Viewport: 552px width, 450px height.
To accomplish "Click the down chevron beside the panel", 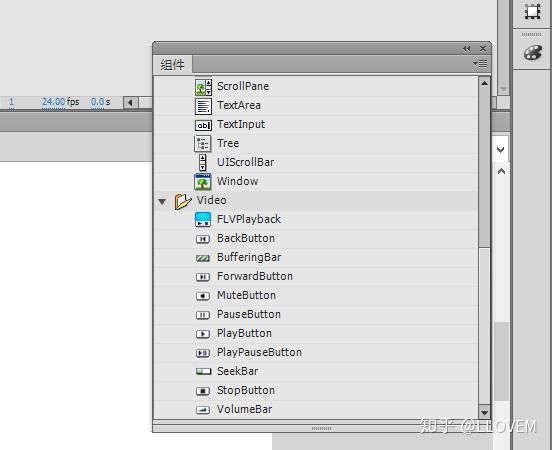I will click(x=501, y=150).
